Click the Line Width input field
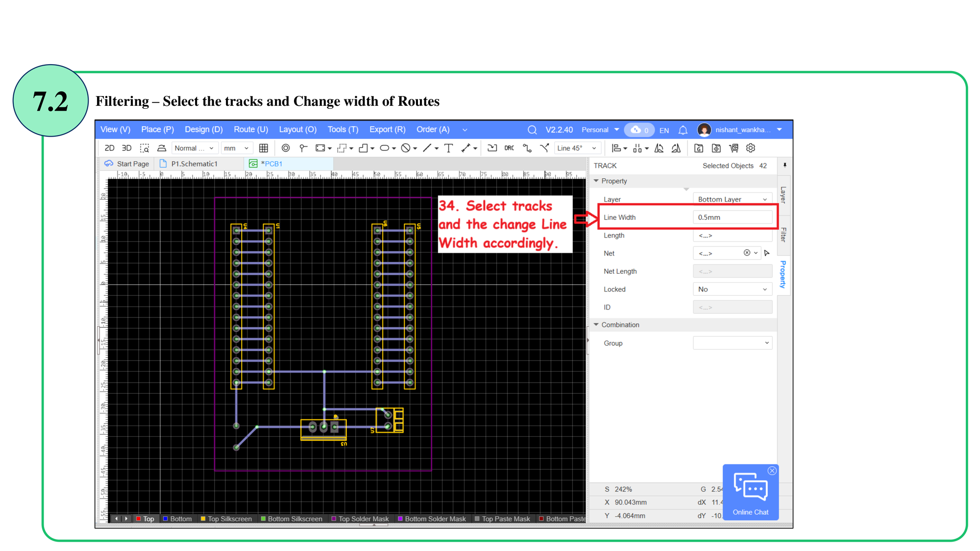The height and width of the screenshot is (551, 980). pos(733,217)
